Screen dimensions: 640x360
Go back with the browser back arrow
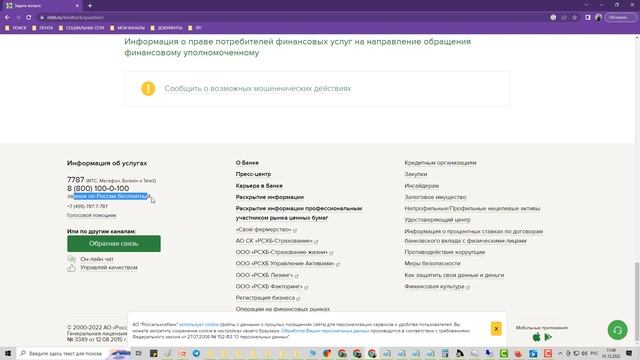(x=7, y=18)
